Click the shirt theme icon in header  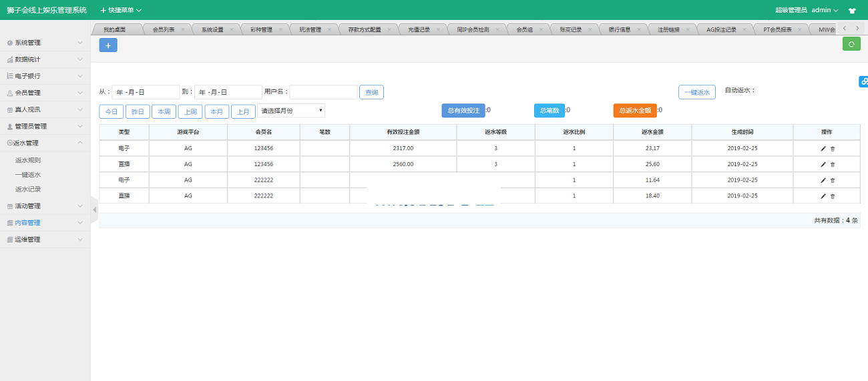click(852, 11)
